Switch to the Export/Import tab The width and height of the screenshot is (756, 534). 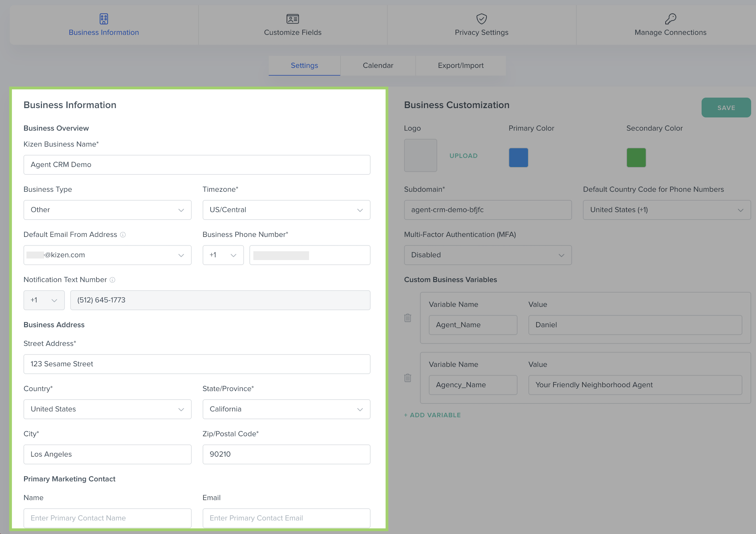pyautogui.click(x=460, y=65)
